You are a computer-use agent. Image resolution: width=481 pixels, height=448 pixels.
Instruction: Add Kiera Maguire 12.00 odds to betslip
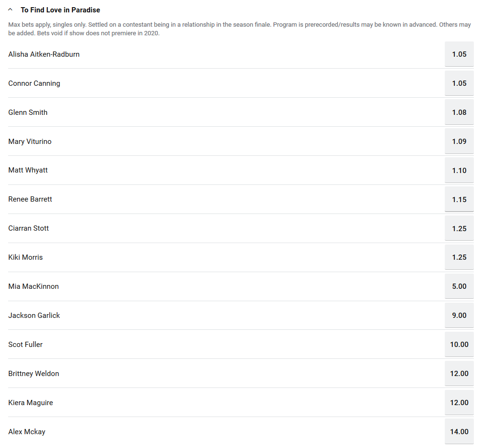point(459,403)
